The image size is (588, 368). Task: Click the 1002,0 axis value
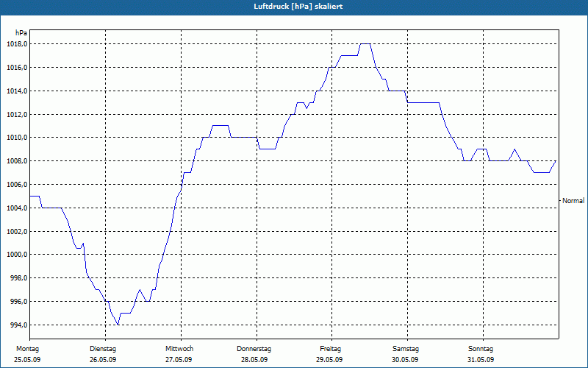click(x=16, y=232)
